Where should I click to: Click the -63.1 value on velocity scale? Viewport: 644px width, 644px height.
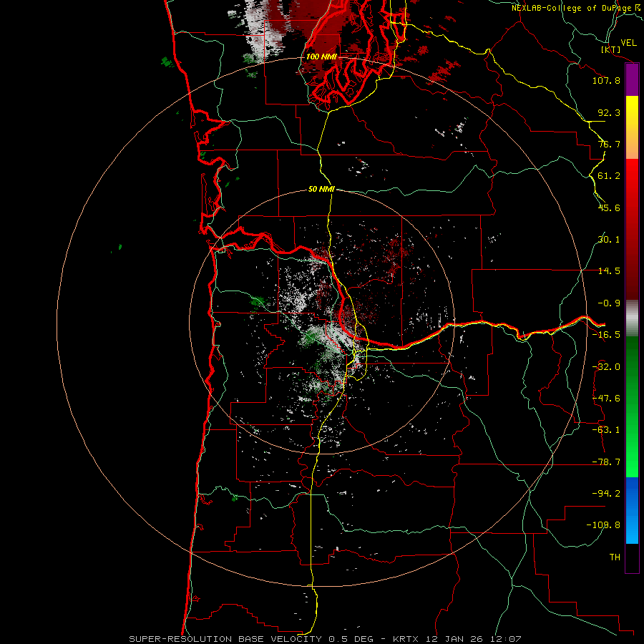pos(606,430)
